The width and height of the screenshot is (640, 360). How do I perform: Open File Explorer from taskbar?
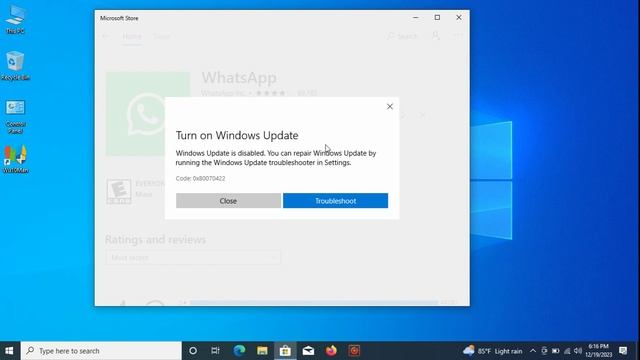tap(262, 351)
